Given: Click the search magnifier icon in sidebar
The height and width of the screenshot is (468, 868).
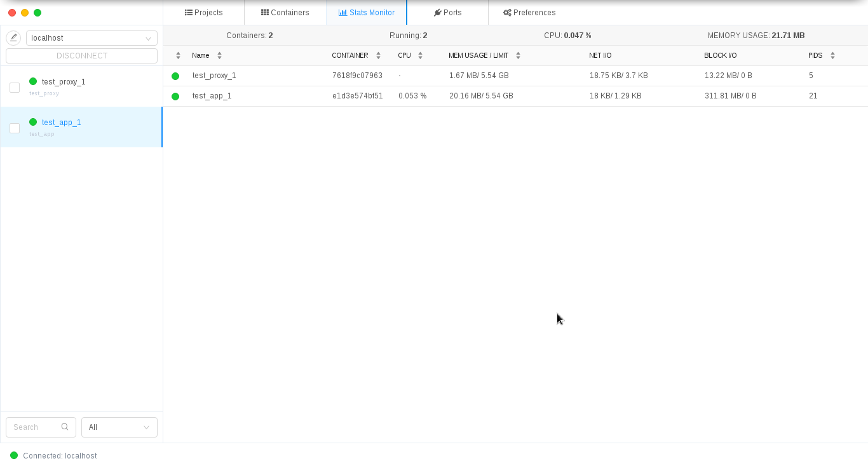Looking at the screenshot, I should (65, 427).
